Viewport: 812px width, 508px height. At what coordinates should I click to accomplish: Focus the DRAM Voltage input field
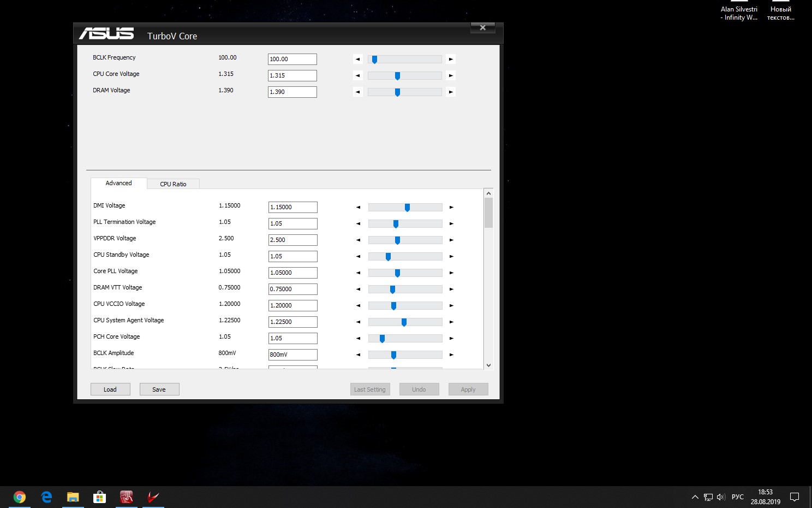pos(292,92)
